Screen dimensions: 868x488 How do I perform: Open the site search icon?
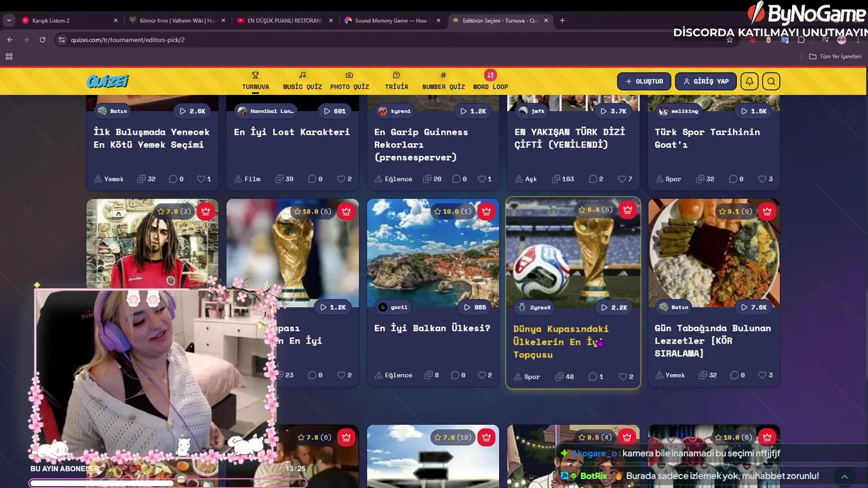tap(771, 81)
